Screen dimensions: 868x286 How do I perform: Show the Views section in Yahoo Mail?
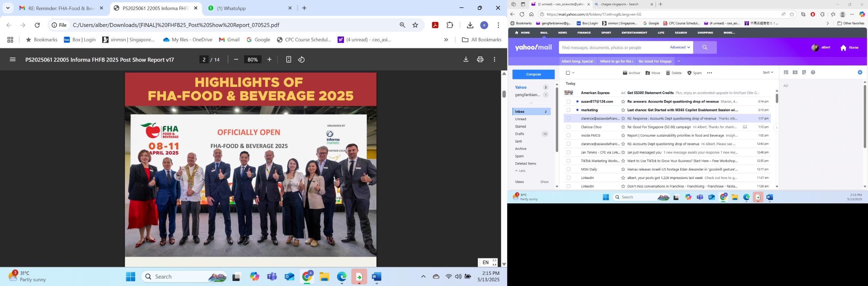click(544, 182)
